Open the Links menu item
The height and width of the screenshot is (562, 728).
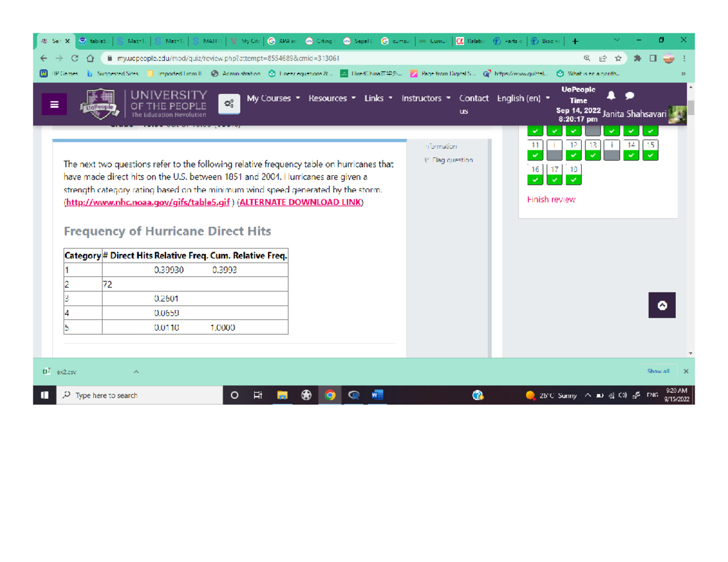pos(373,98)
